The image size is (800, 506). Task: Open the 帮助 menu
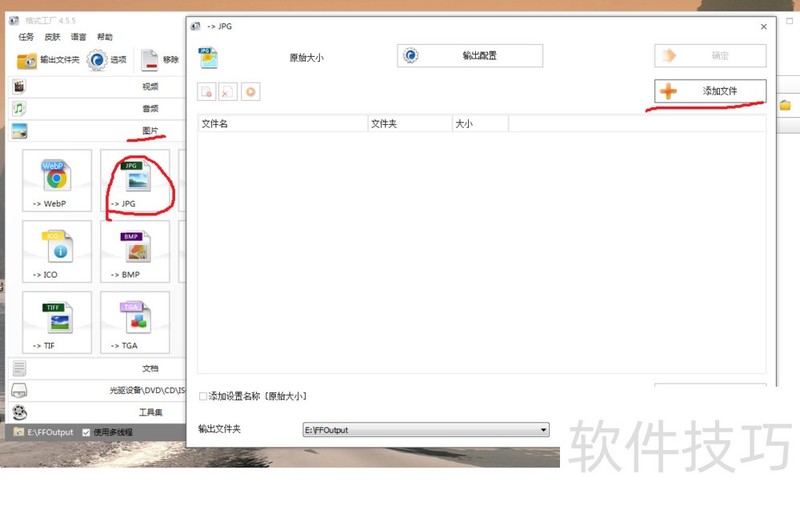coord(105,37)
